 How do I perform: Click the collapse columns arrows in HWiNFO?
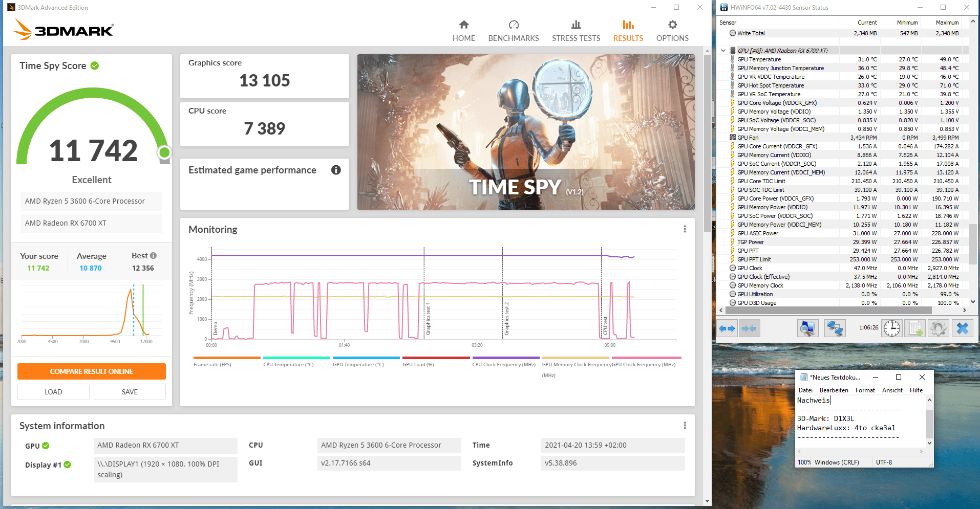pyautogui.click(x=749, y=328)
